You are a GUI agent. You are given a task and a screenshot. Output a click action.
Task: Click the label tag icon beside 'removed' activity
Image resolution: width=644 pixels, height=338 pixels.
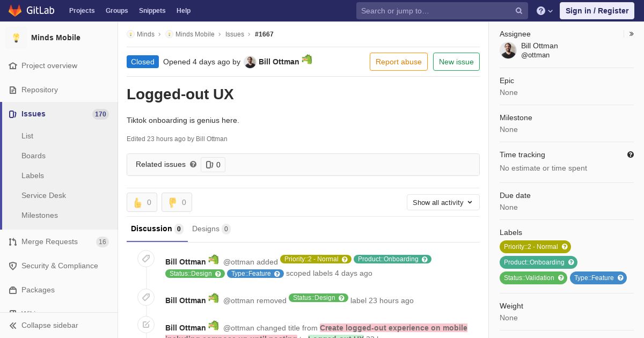click(146, 297)
